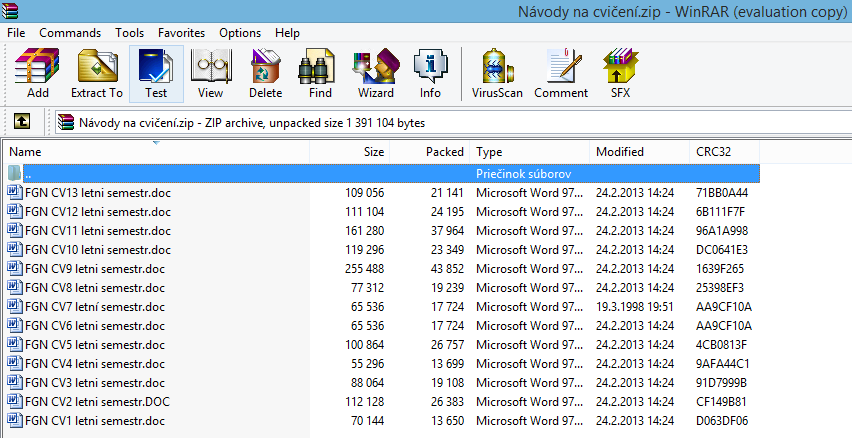The width and height of the screenshot is (852, 438).
Task: Select FGN CV6 letni semestr.doc
Action: (x=95, y=326)
